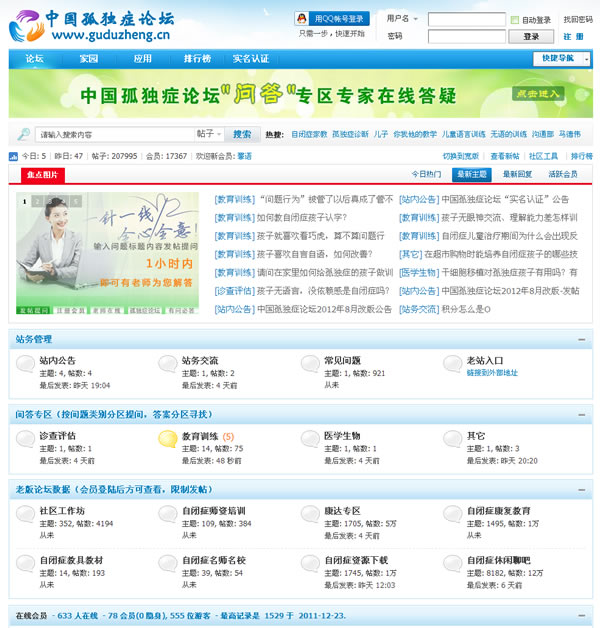Open the 快捷导航 dropdown menu
Image resolution: width=600 pixels, height=628 pixels.
pyautogui.click(x=562, y=59)
